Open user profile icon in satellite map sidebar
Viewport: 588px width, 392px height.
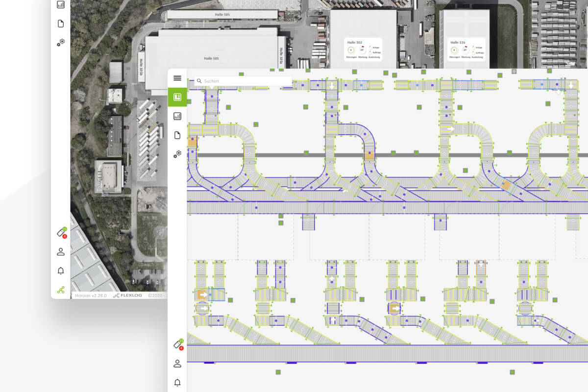[61, 252]
